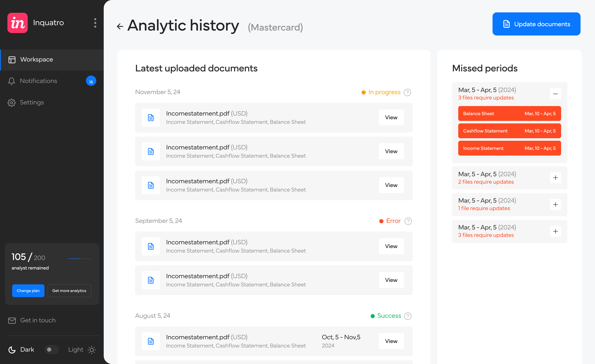View the August 5 Incomestatement.pdf
The width and height of the screenshot is (595, 364).
(x=391, y=341)
